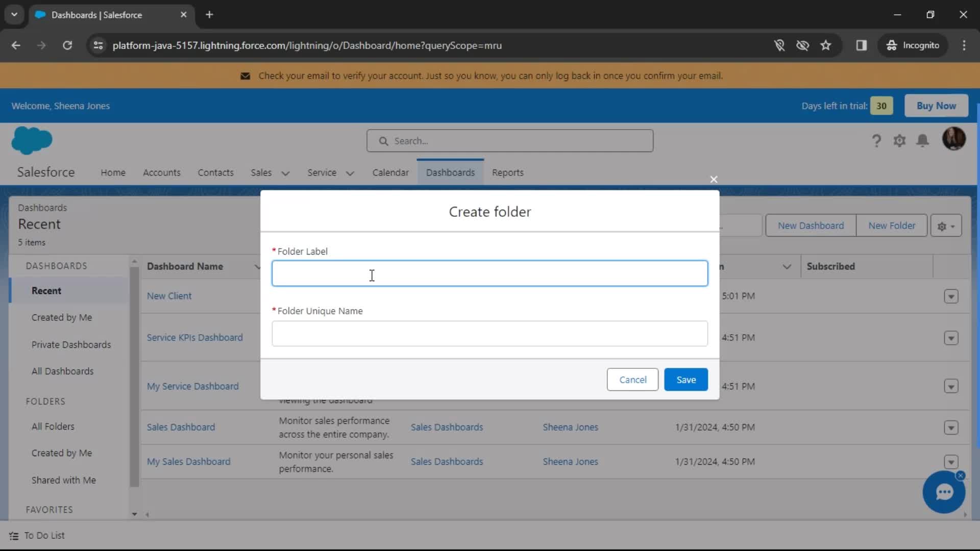Click the Incognito indicator
This screenshot has width=980, height=551.
913,45
